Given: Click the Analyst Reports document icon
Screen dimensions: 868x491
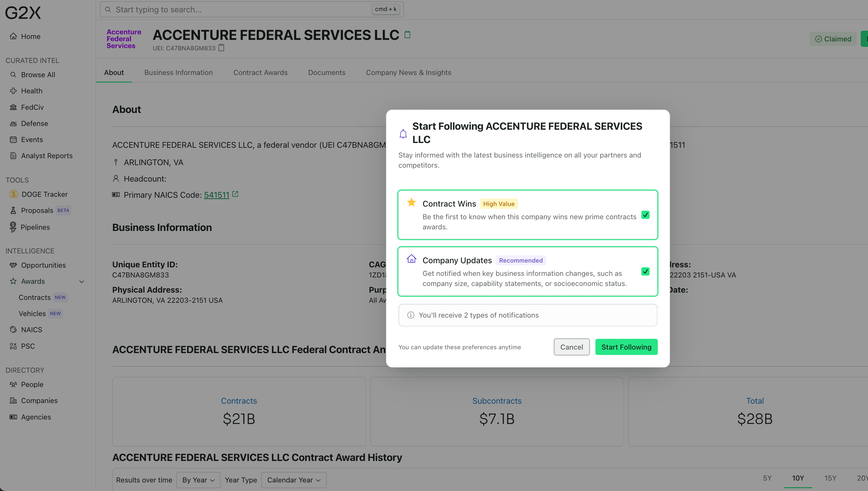Looking at the screenshot, I should tap(13, 155).
